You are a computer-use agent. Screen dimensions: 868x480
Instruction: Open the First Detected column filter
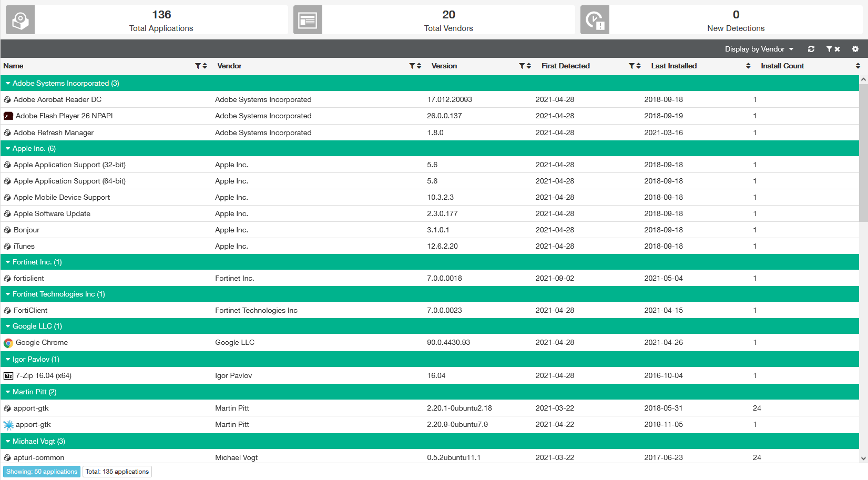(631, 66)
